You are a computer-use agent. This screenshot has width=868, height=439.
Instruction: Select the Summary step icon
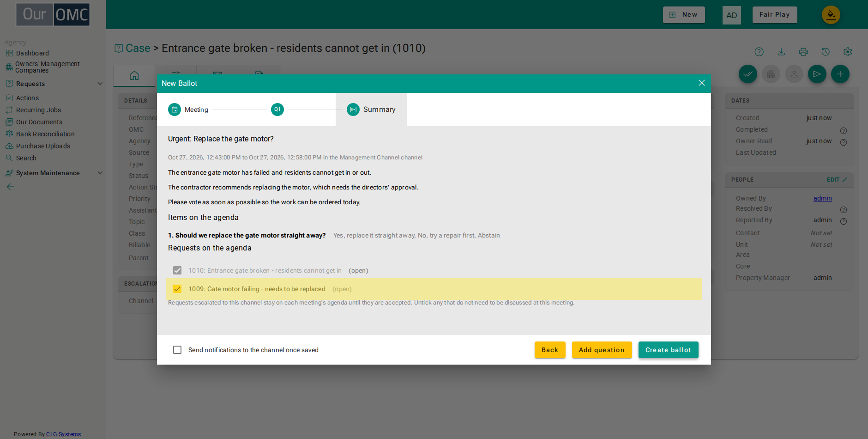pyautogui.click(x=353, y=110)
